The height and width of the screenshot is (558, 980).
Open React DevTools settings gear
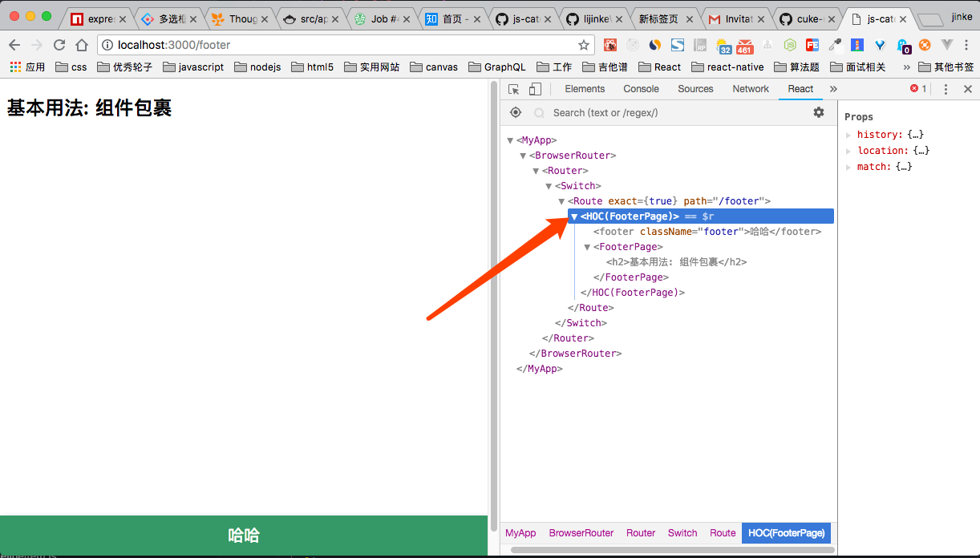click(819, 112)
